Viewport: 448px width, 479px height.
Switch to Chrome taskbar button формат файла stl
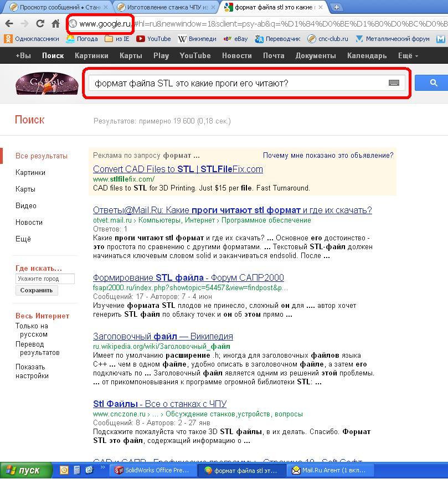coord(241,471)
